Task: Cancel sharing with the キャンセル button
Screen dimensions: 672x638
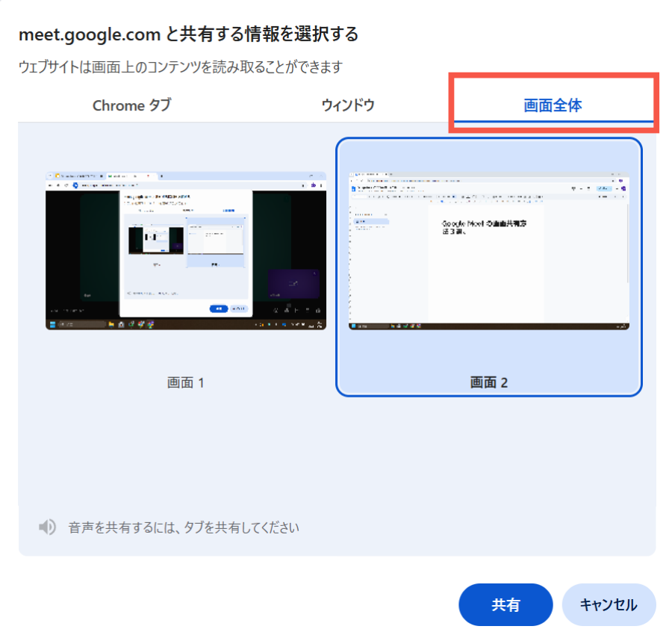Action: [x=608, y=604]
